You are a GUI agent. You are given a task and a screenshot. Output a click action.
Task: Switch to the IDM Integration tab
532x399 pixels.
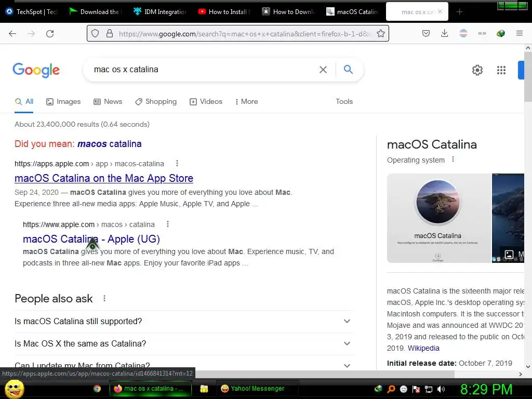click(160, 12)
